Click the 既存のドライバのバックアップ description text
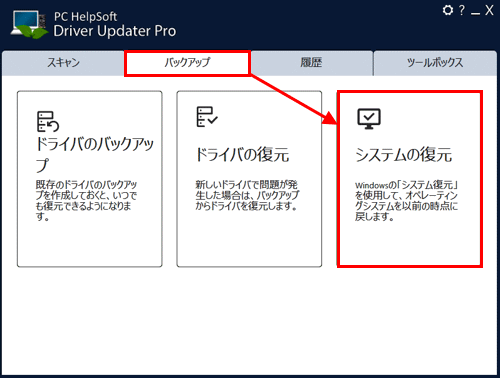The width and height of the screenshot is (500, 378). (x=86, y=200)
